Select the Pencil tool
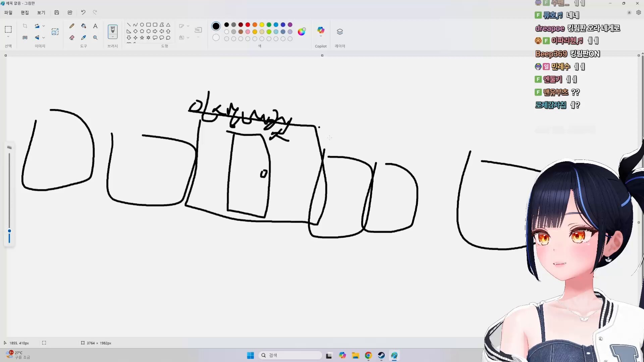 coord(72,26)
